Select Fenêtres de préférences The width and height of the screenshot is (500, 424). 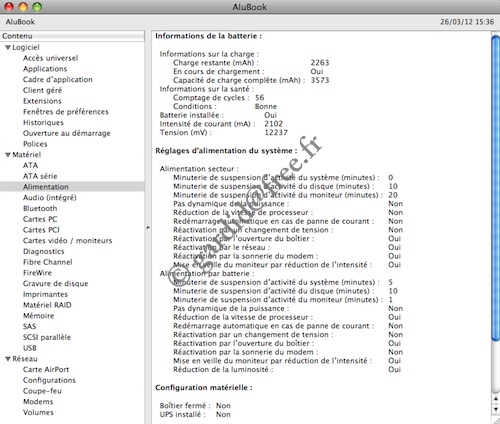(x=66, y=112)
